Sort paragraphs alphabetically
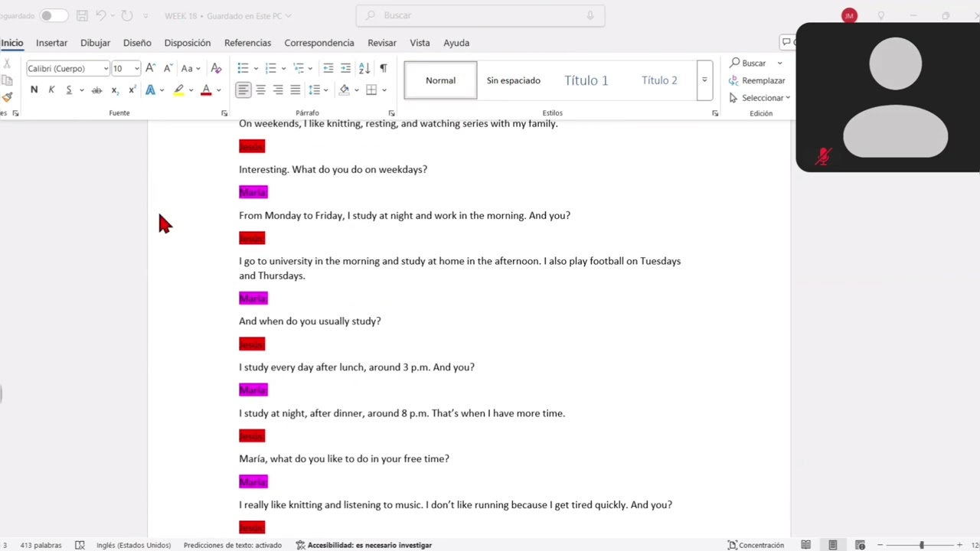The image size is (980, 551). (x=364, y=68)
